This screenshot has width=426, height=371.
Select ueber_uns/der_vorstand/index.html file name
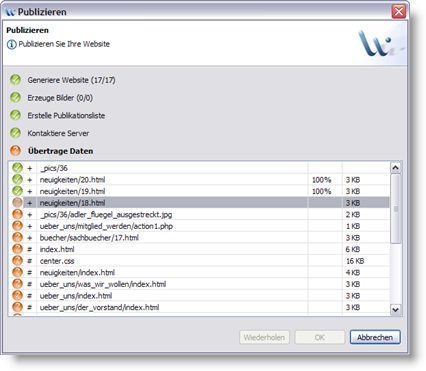pyautogui.click(x=99, y=307)
